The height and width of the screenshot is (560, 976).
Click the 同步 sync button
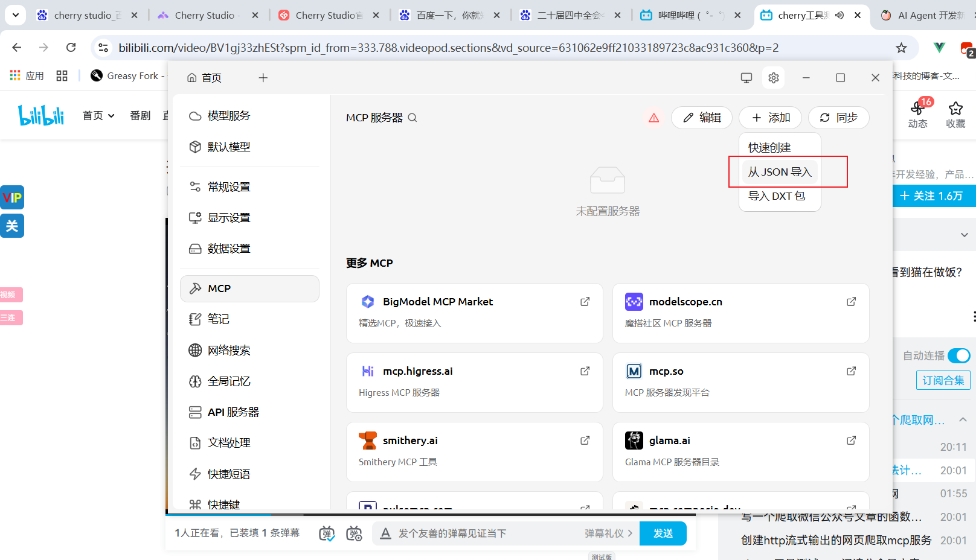point(838,118)
